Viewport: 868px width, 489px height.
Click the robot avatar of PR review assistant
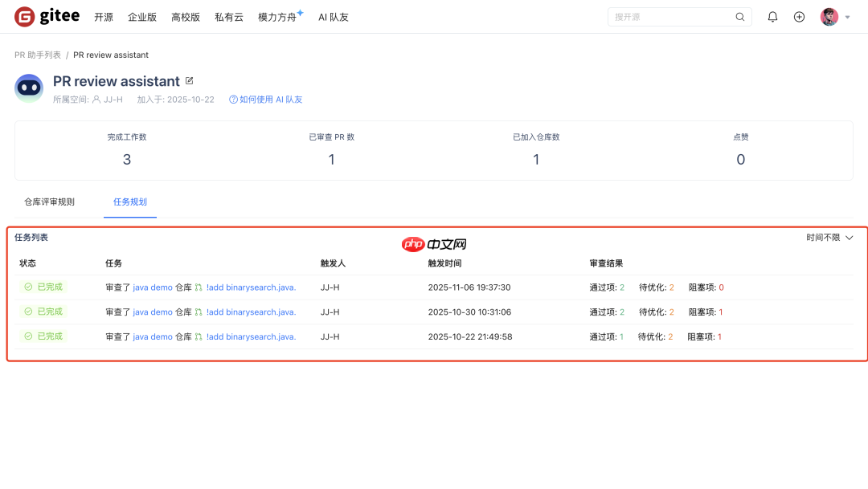click(29, 88)
